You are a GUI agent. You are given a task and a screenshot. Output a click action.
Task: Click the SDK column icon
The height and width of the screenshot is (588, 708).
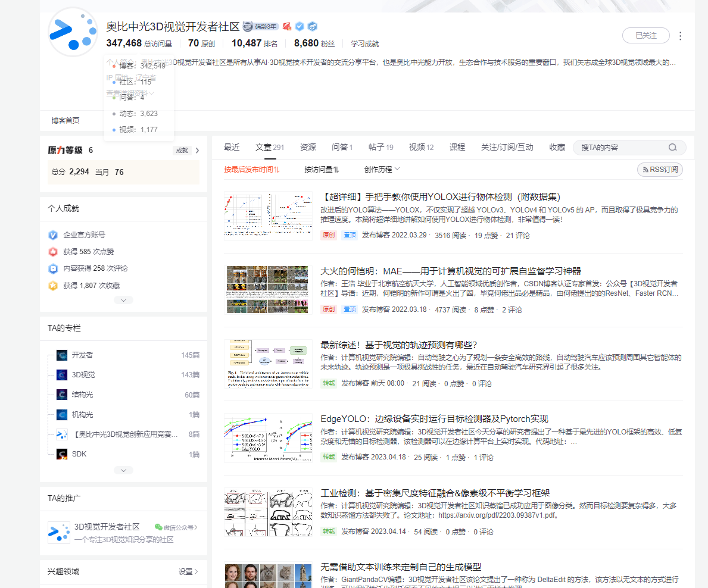pyautogui.click(x=62, y=454)
